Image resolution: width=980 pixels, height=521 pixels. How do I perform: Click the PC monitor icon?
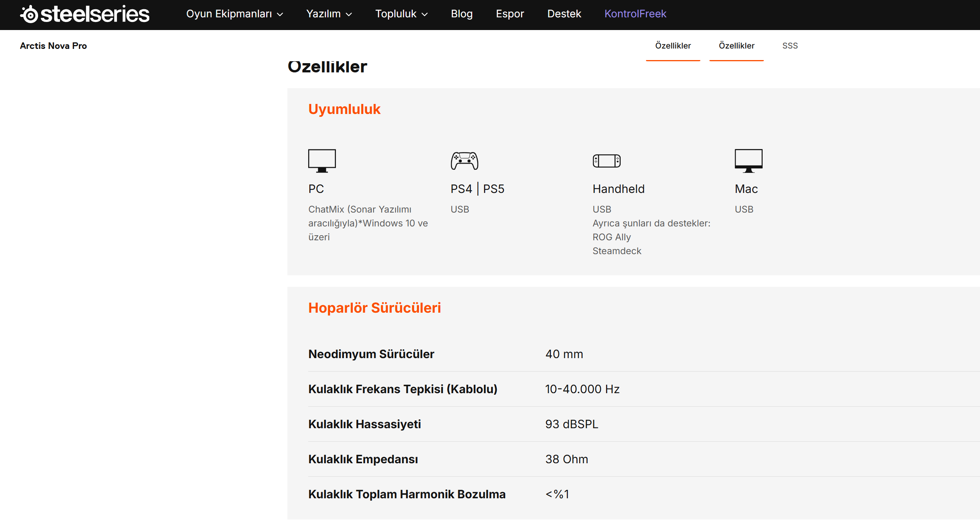(322, 161)
